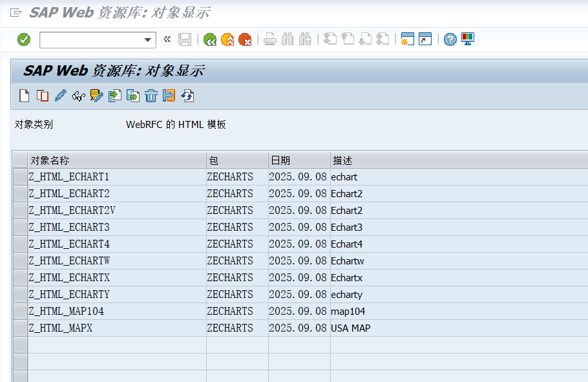
Task: Click the Z_HTML_ECHART3 object name cell
Action: click(x=117, y=228)
